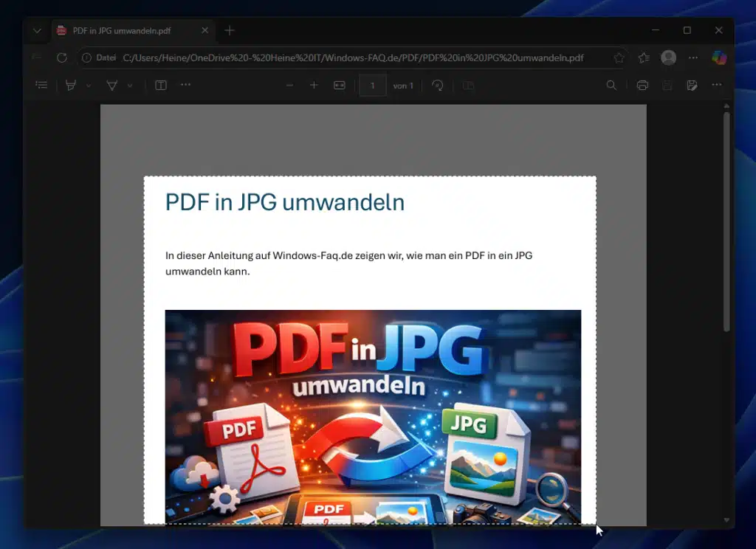Open the Draw tool color dropdown
The height and width of the screenshot is (549, 756).
point(89,85)
